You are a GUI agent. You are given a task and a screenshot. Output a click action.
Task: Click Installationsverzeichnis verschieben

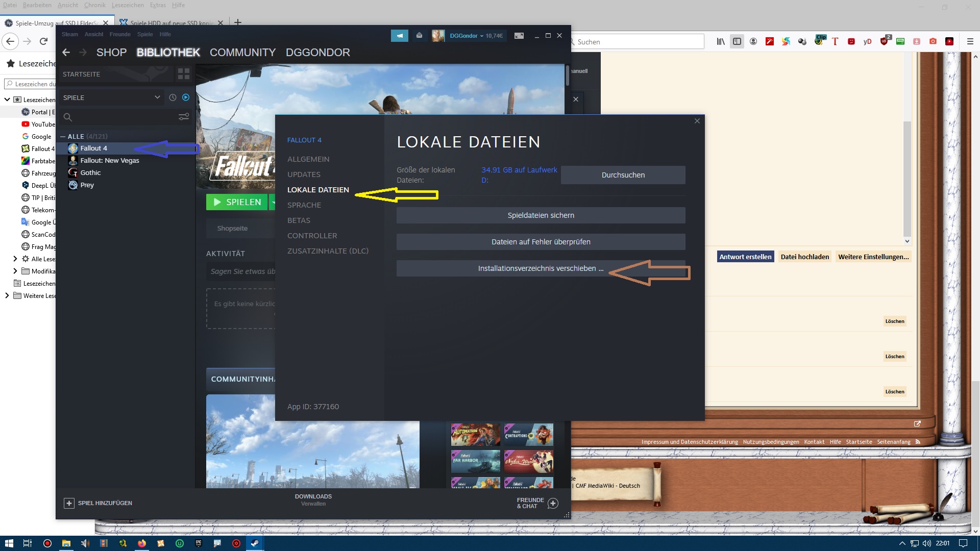point(541,268)
